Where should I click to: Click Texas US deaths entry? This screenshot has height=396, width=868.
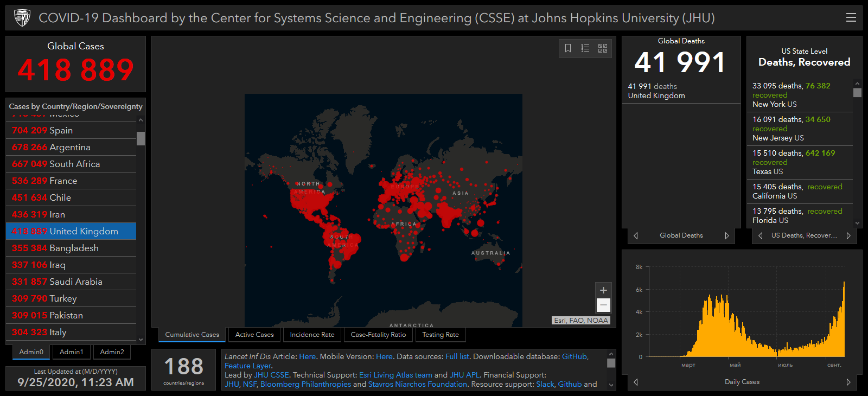coord(800,162)
